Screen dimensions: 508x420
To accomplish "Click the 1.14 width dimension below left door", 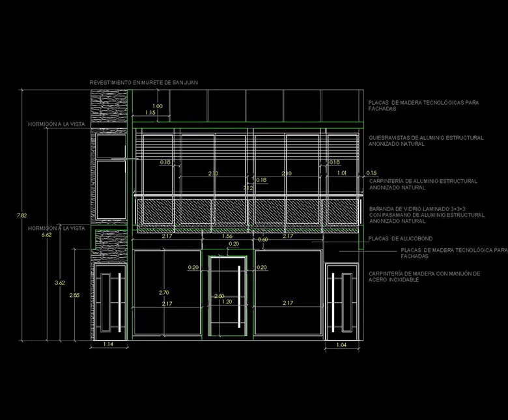I will [108, 344].
